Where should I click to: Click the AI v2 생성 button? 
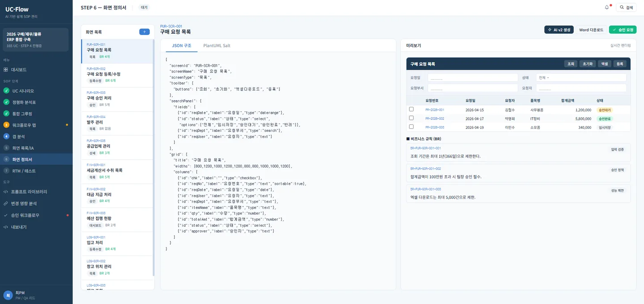point(559,30)
